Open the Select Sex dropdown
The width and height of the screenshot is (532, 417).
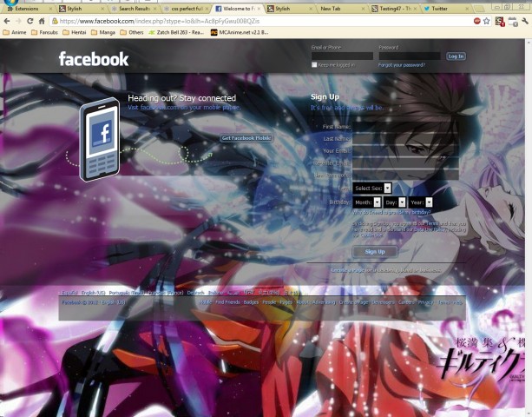(372, 189)
